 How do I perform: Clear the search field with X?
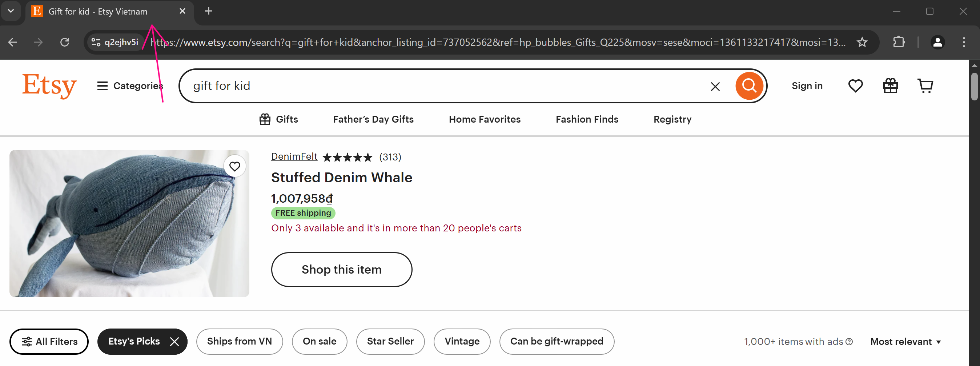pos(715,87)
